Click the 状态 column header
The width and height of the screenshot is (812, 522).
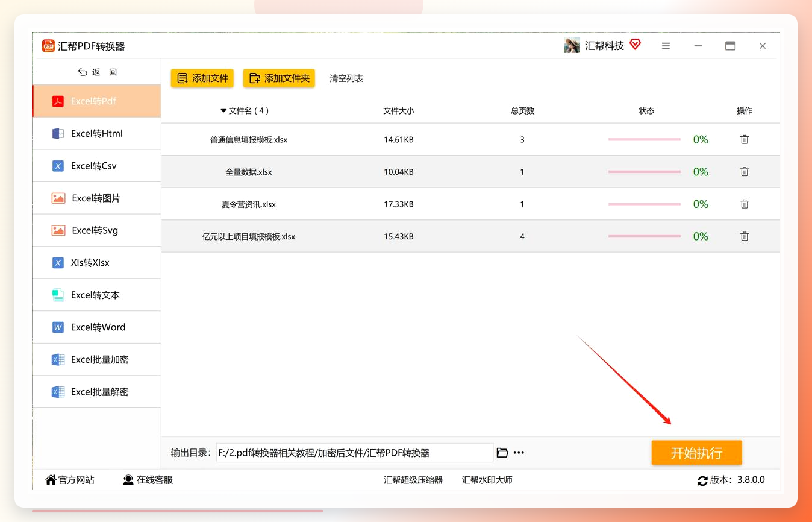(646, 111)
